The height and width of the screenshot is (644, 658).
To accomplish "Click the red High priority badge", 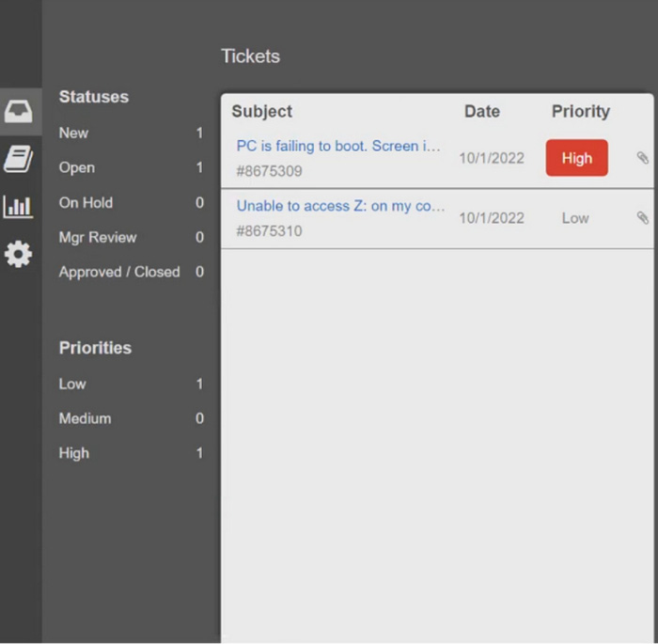I will tap(576, 158).
